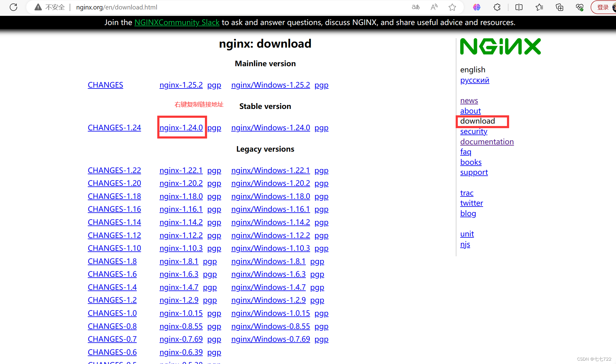
Task: Click the NGINX logo
Action: (500, 46)
